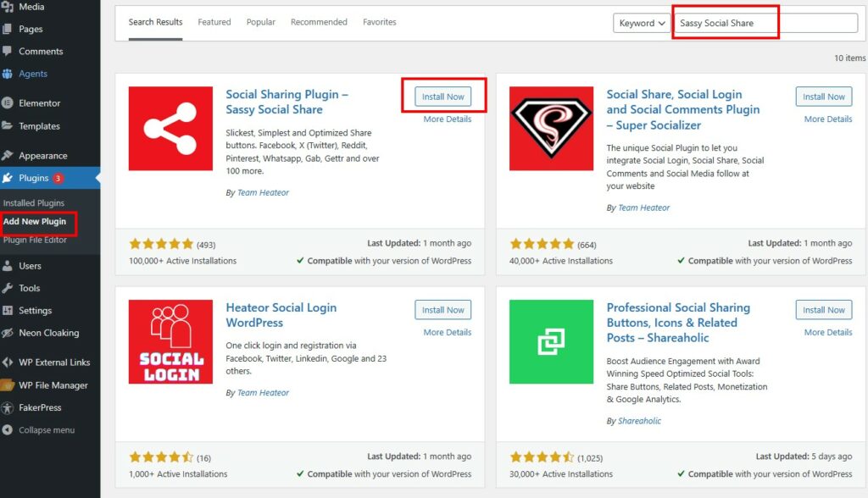Switch to the Popular tab
Image resolution: width=868 pixels, height=498 pixels.
261,22
